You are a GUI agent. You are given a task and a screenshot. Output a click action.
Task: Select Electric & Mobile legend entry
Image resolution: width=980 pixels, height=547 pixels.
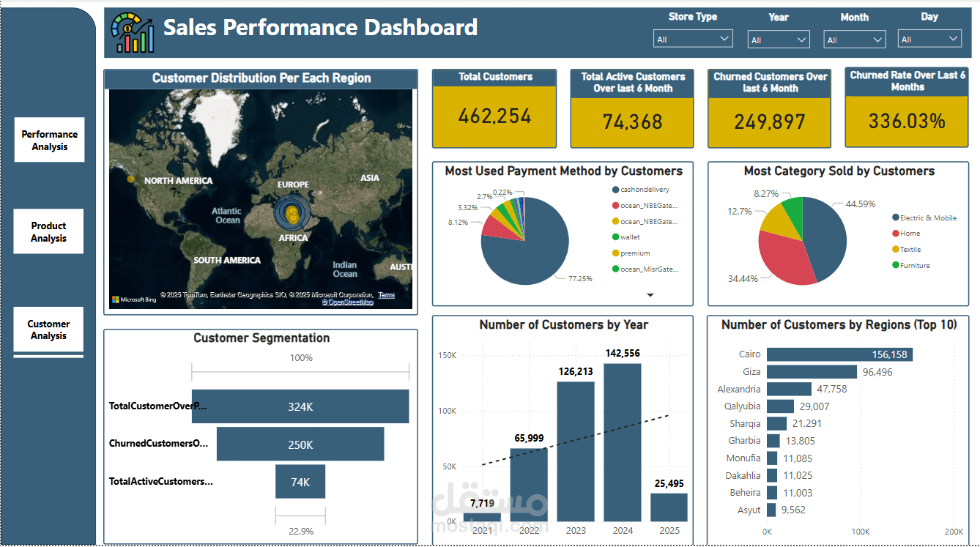point(924,217)
